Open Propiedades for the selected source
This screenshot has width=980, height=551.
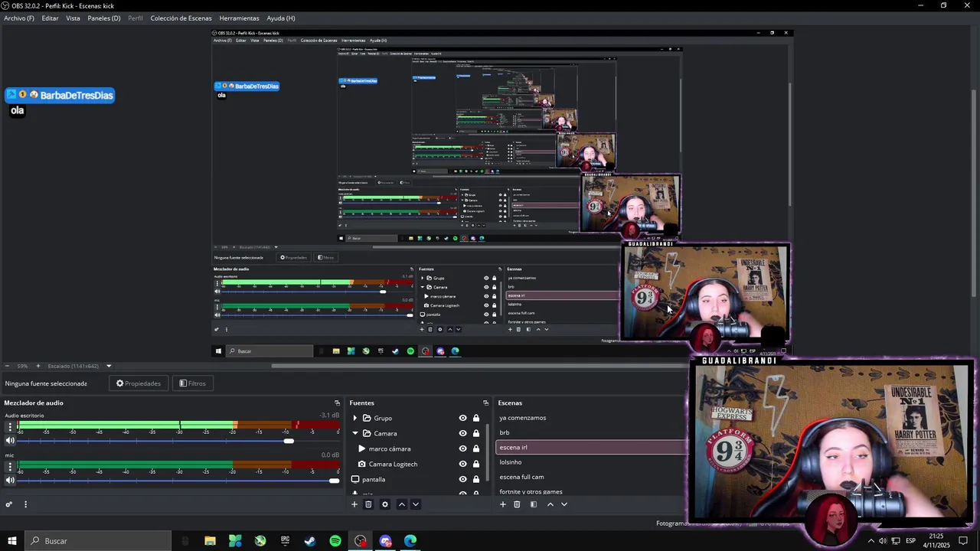139,383
